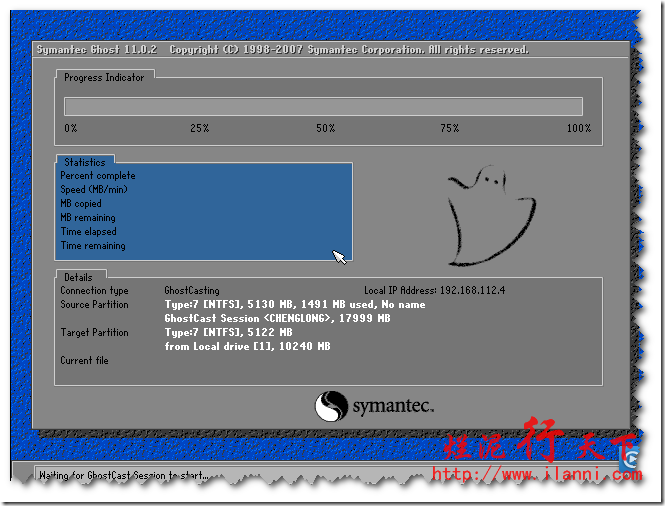
Task: Click the MB remaining statistic row
Action: tap(88, 218)
